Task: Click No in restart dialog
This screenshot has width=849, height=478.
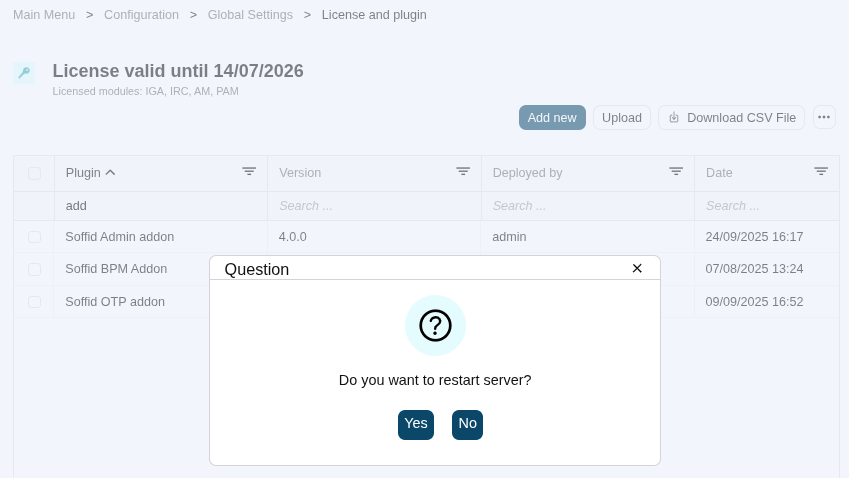Action: [467, 424]
